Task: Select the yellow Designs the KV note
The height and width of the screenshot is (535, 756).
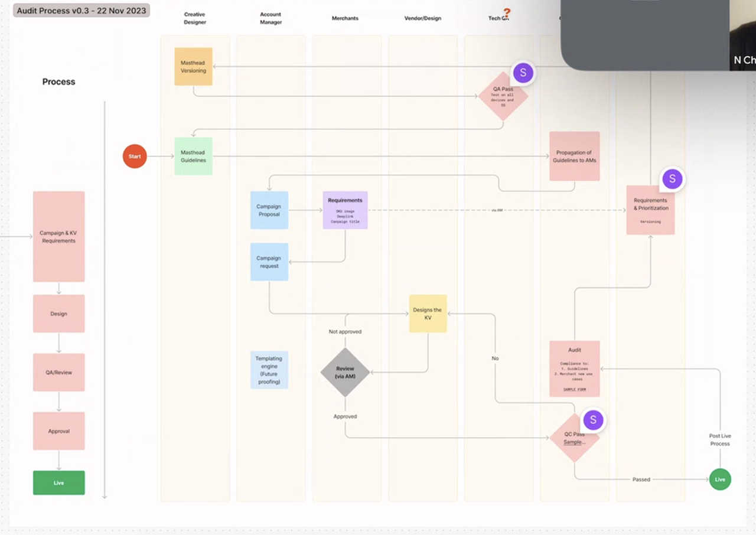Action: (428, 314)
